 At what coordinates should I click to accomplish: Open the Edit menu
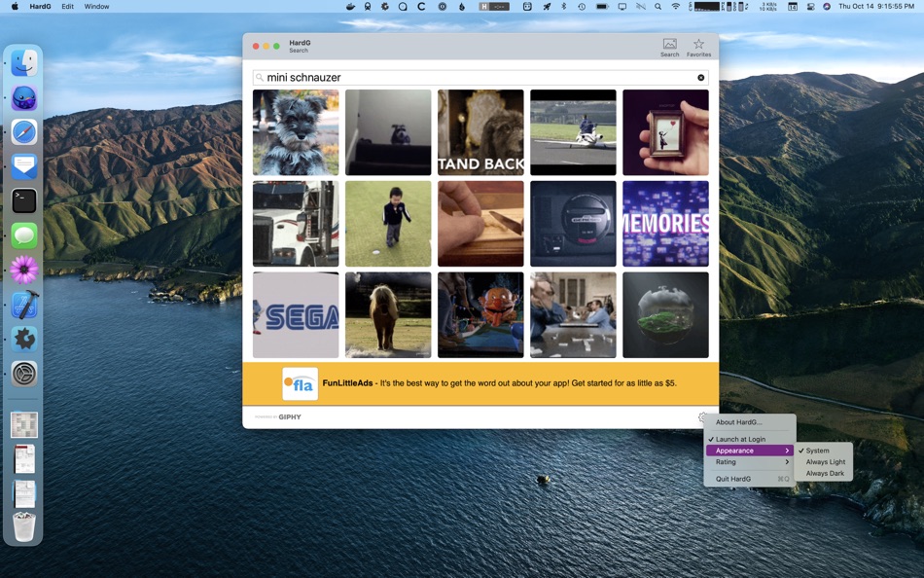(x=68, y=7)
